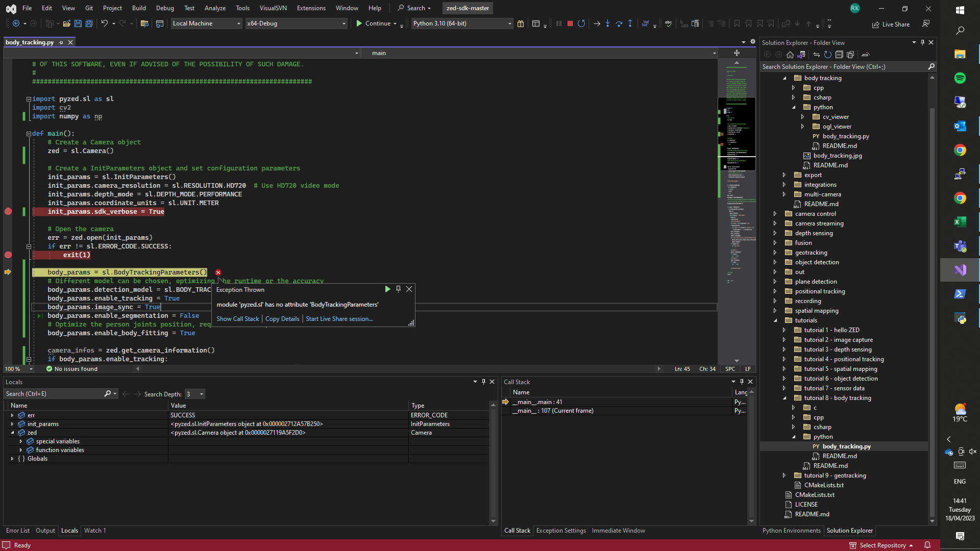The height and width of the screenshot is (551, 980).
Task: Click the Break All pause icon
Action: 560,23
